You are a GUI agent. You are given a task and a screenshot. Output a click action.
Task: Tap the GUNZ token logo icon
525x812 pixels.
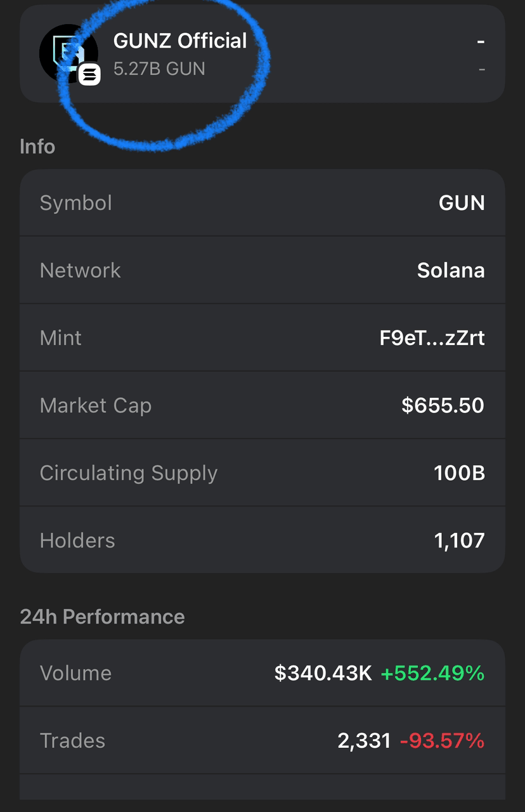68,53
